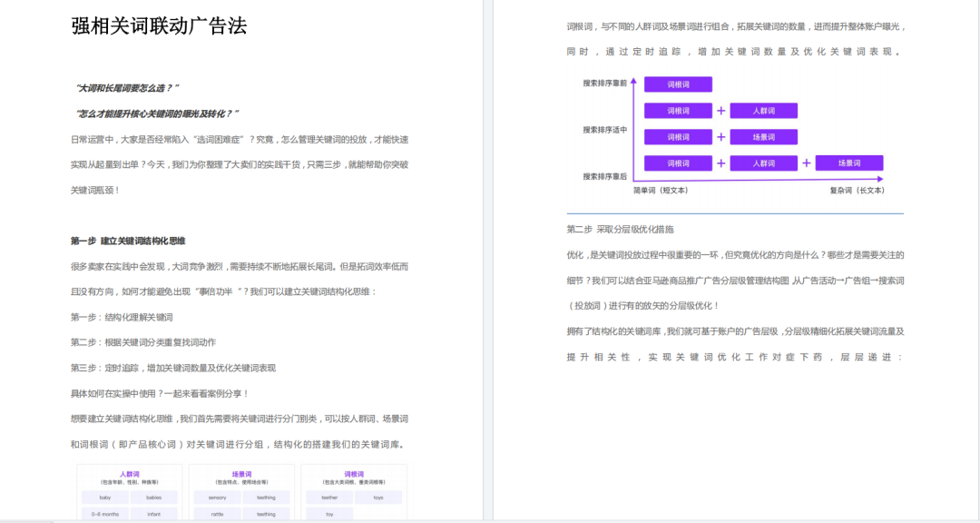
Task: Click the 词根词 badge in the bottom diagram row
Action: point(678,163)
